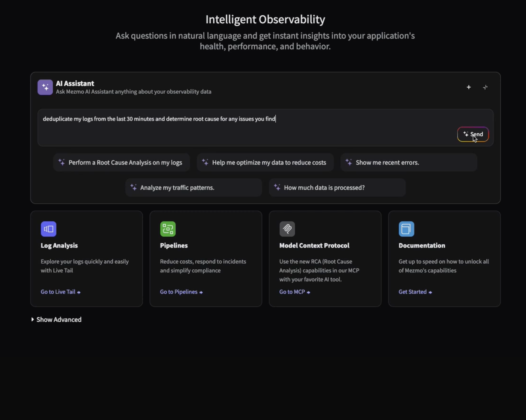This screenshot has height=420, width=526.
Task: Click the Model Context Protocol card title
Action: (314, 245)
